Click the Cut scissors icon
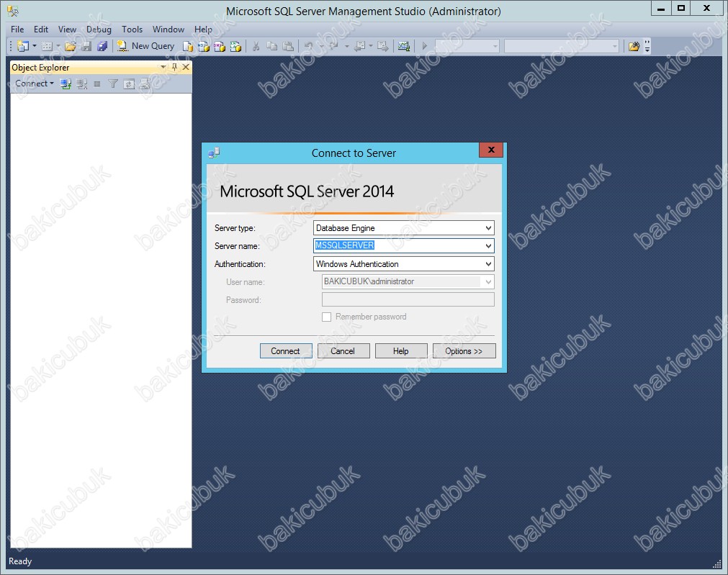 click(256, 46)
